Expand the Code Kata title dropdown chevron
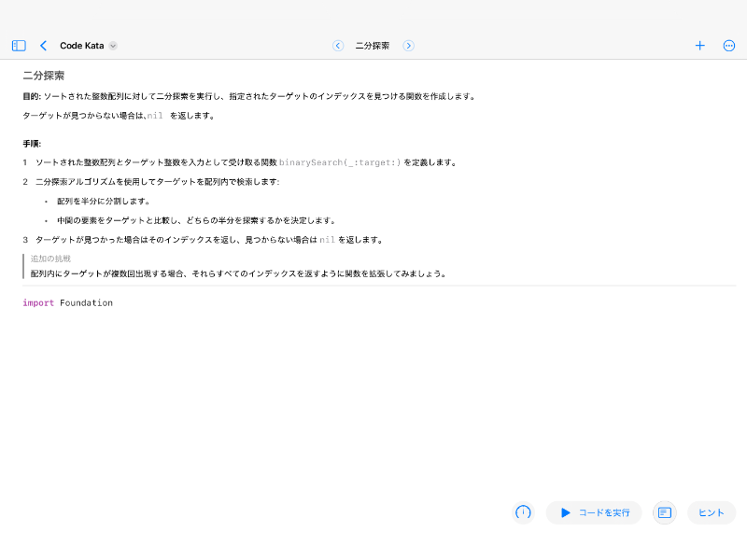 pos(112,45)
